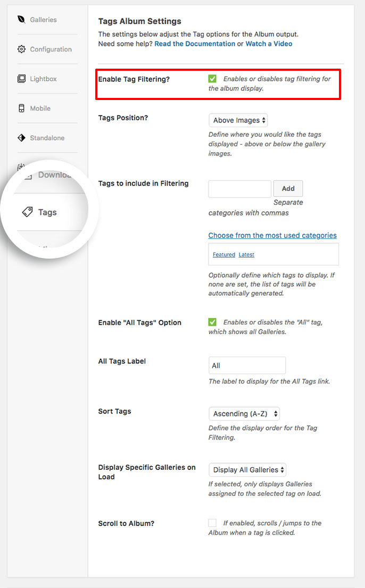Switch to the Galleries section
The width and height of the screenshot is (365, 588).
[x=43, y=19]
